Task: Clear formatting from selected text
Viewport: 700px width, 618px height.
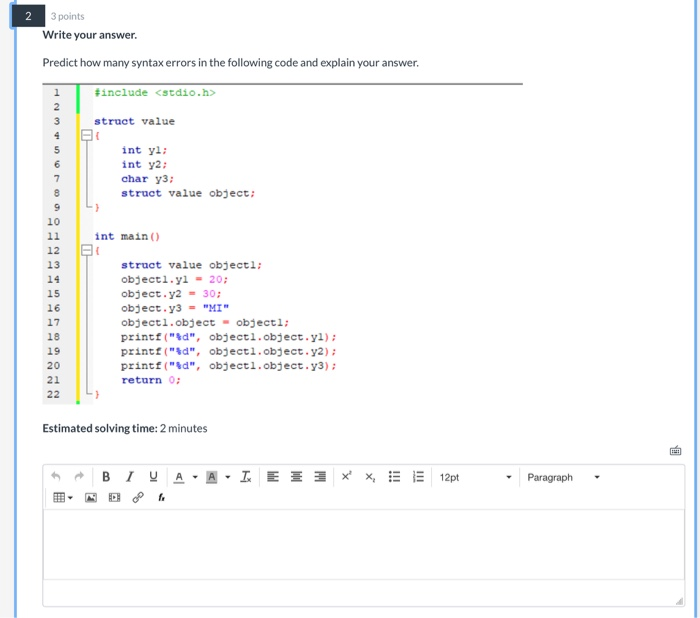Action: point(246,476)
